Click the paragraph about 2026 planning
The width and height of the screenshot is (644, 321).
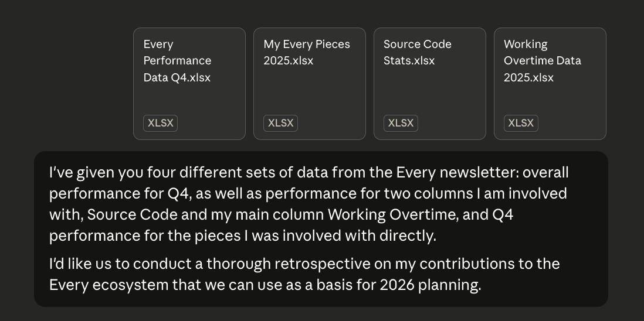click(x=304, y=274)
